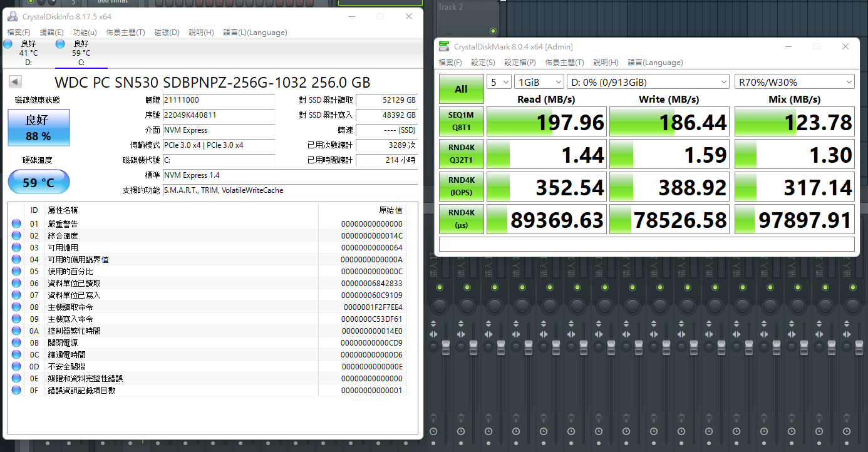
Task: Click the status circle for attribute 01 嚴重警告
Action: (16, 223)
